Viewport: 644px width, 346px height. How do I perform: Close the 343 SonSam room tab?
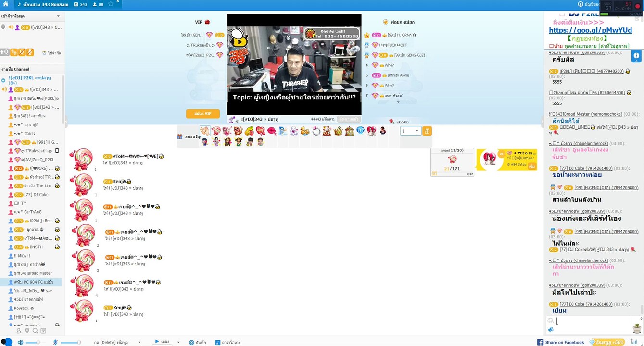pyautogui.click(x=117, y=2)
